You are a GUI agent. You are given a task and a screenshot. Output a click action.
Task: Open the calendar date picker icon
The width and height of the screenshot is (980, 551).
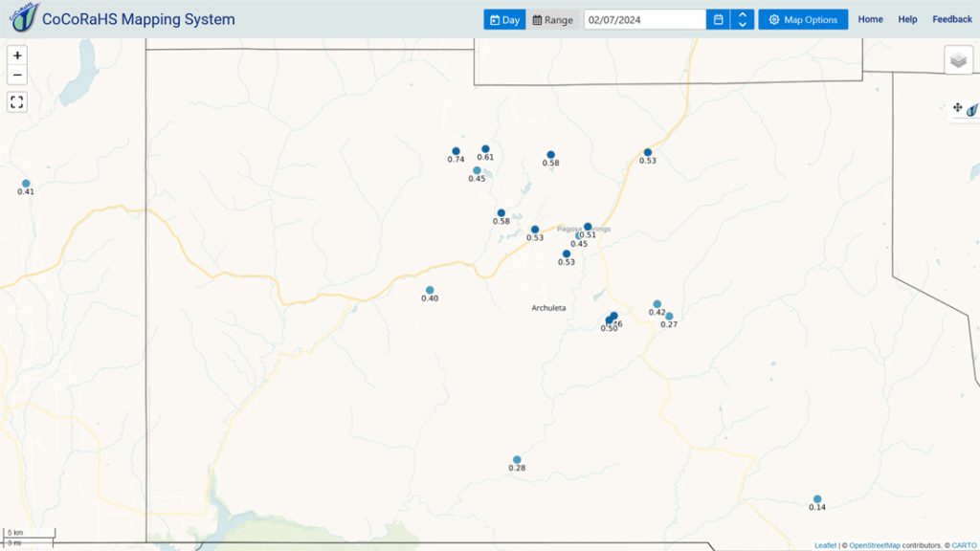coord(718,19)
